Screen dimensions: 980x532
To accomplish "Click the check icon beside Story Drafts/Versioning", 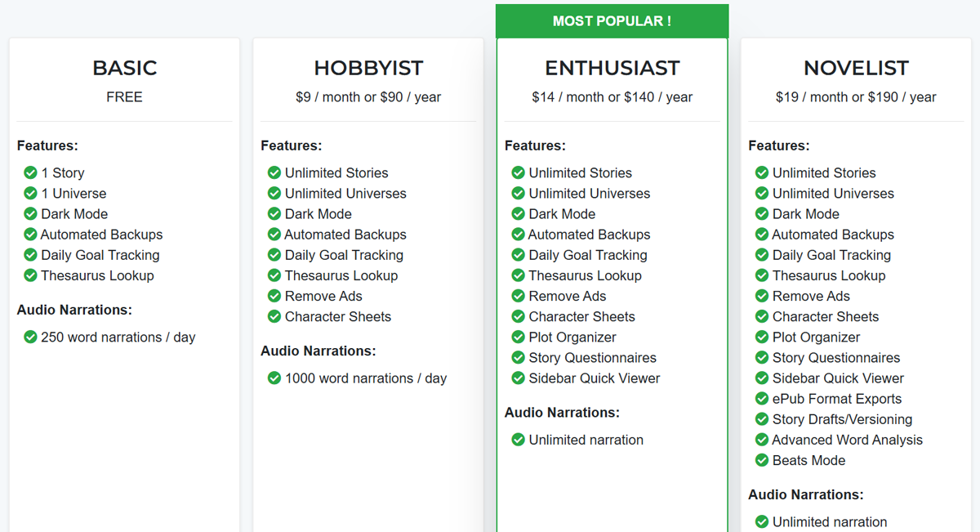I will tap(762, 419).
